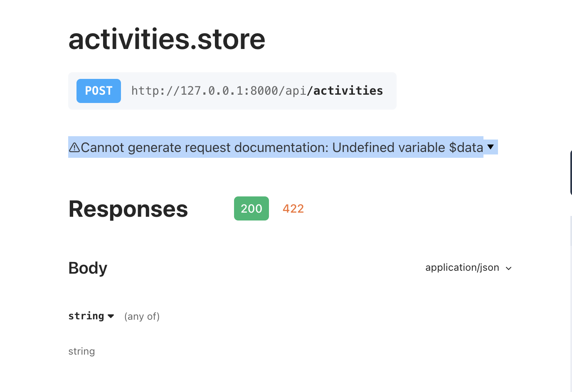Click the orange 422 status label
Viewport: 572px width, 392px height.
click(x=293, y=208)
